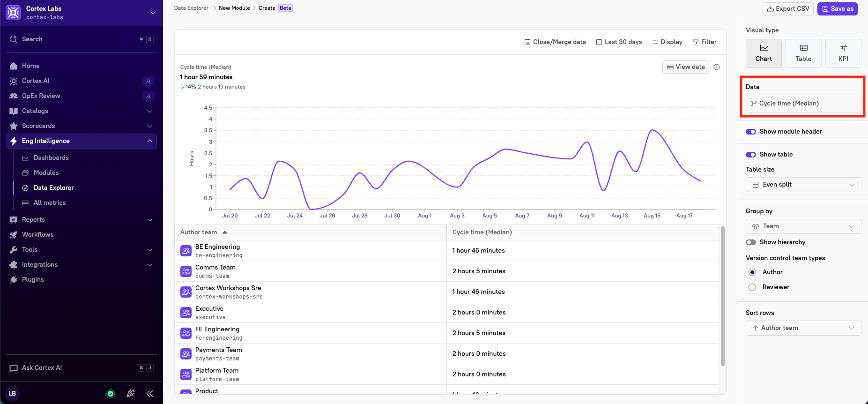Open the LB user avatar
The width and height of the screenshot is (868, 404).
(x=12, y=394)
